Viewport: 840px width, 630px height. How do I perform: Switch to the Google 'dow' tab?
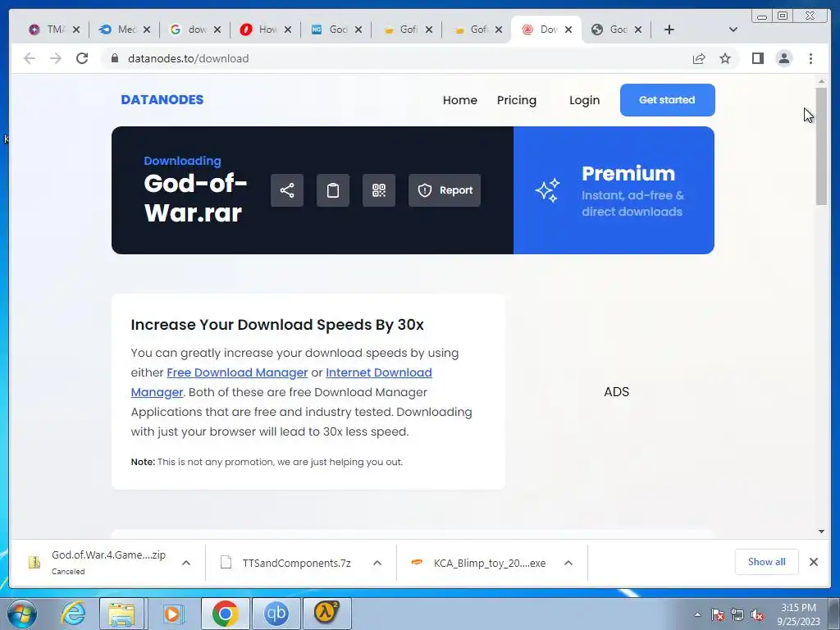tap(191, 30)
